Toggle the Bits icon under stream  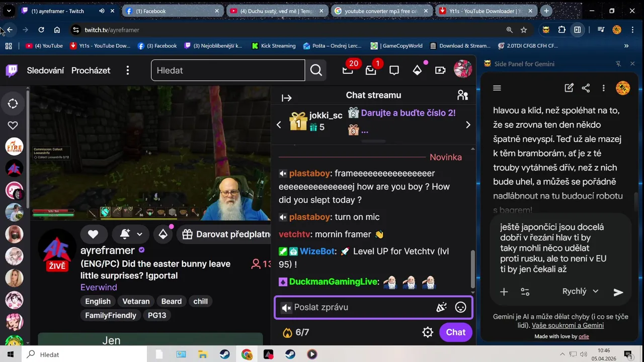[x=163, y=234]
